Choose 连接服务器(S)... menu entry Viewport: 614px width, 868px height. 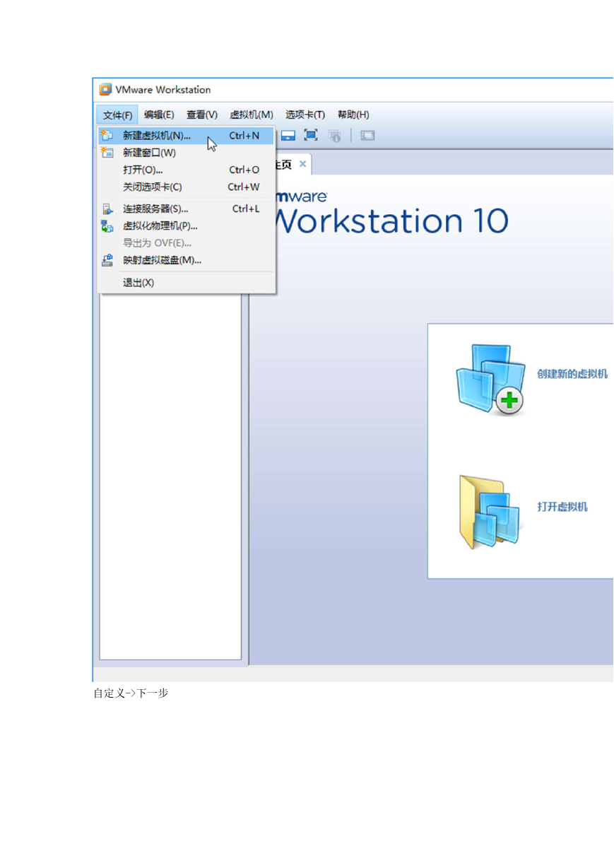186,209
